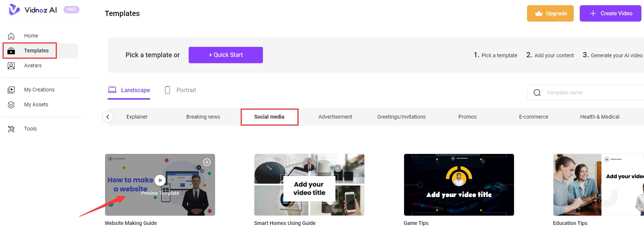Open the Game Tips template thumbnail
This screenshot has width=644, height=232.
[459, 185]
